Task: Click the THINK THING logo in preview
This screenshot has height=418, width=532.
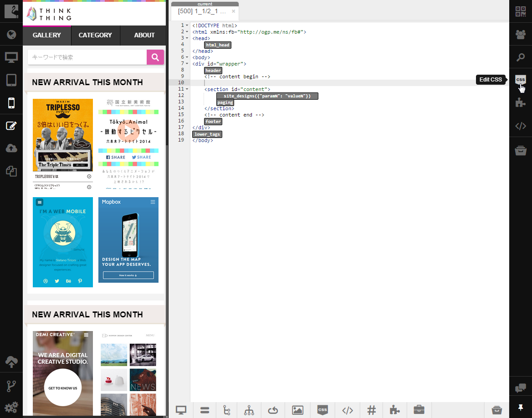Action: click(x=50, y=14)
